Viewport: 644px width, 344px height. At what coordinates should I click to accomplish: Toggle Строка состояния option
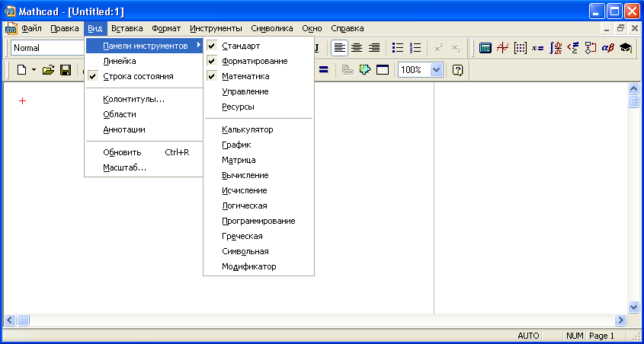click(x=145, y=76)
